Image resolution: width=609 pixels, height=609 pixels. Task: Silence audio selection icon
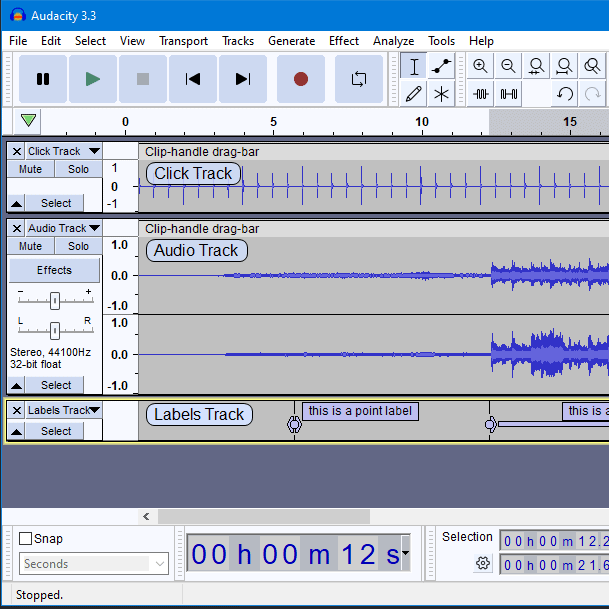pyautogui.click(x=508, y=94)
